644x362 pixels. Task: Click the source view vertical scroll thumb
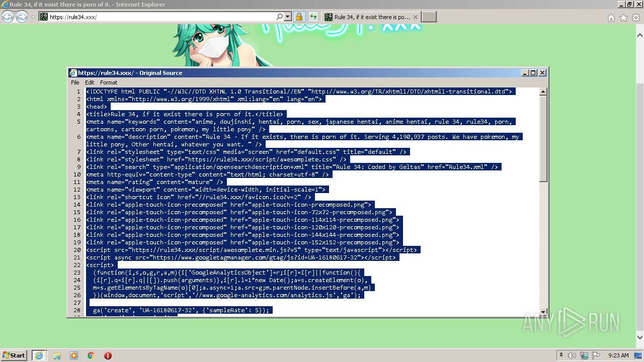(543, 138)
